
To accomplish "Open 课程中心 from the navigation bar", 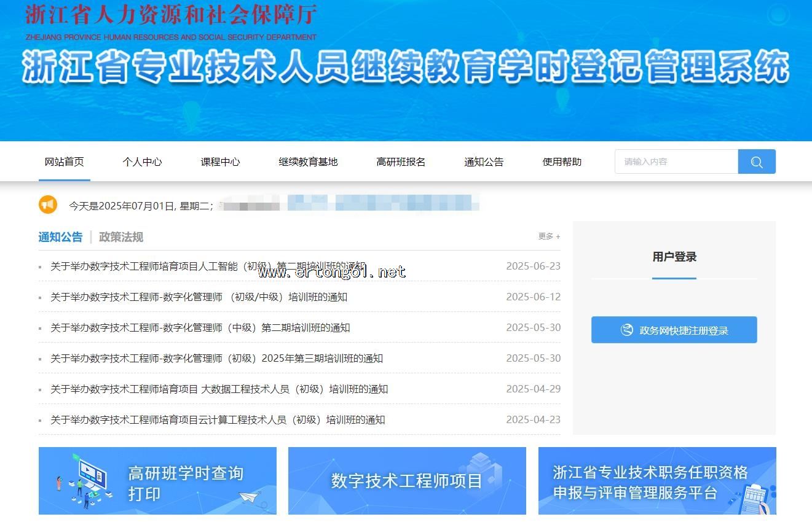I will coord(220,162).
